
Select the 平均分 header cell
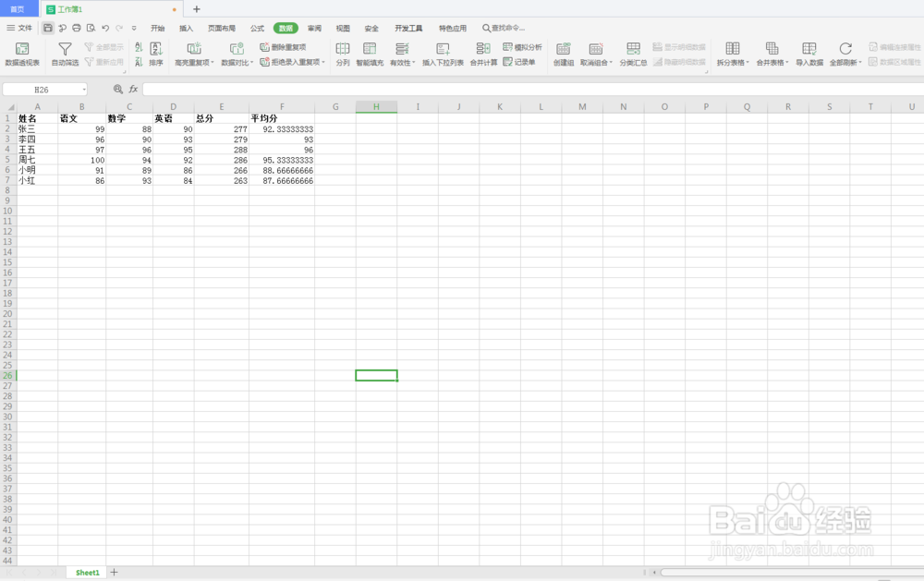pyautogui.click(x=282, y=118)
